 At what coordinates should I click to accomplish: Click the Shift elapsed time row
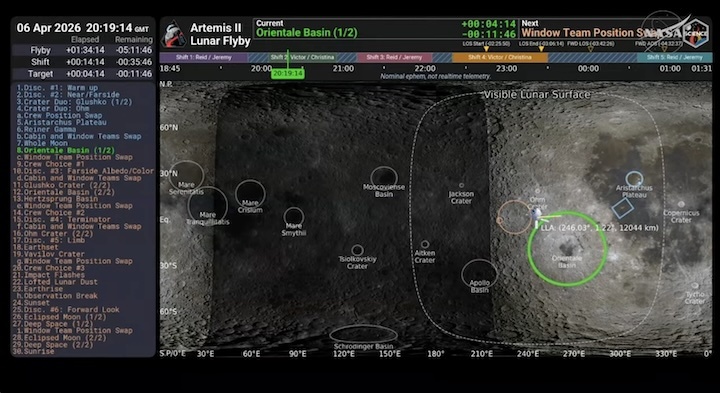(83, 62)
